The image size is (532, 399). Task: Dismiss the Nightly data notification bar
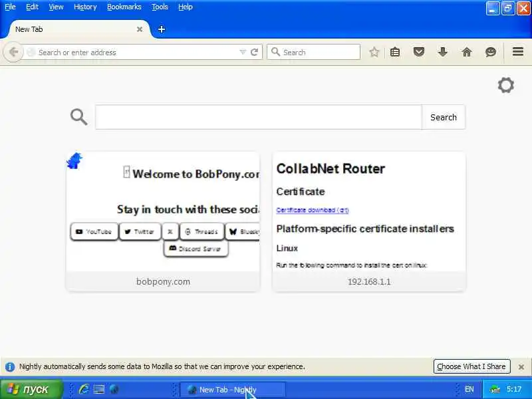pos(521,367)
